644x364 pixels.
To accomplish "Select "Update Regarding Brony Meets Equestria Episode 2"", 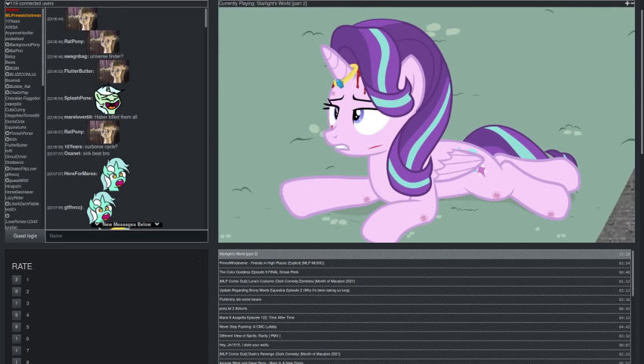I will point(425,290).
